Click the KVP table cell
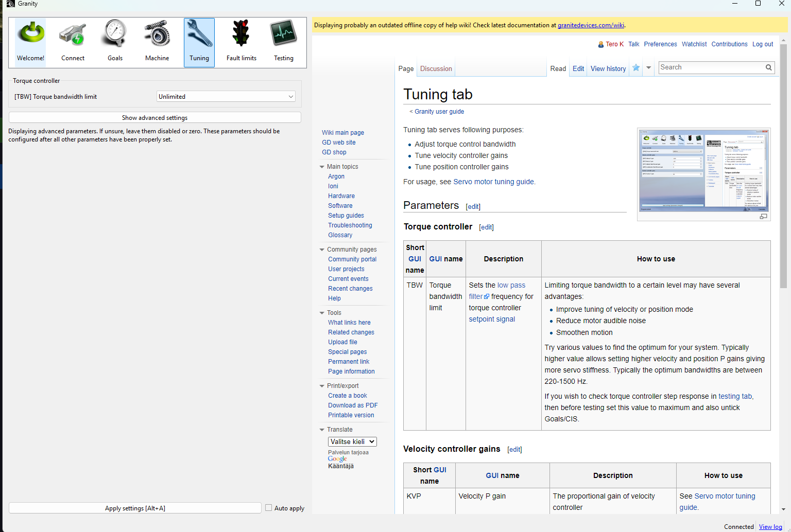Image resolution: width=791 pixels, height=532 pixels. [x=429, y=502]
